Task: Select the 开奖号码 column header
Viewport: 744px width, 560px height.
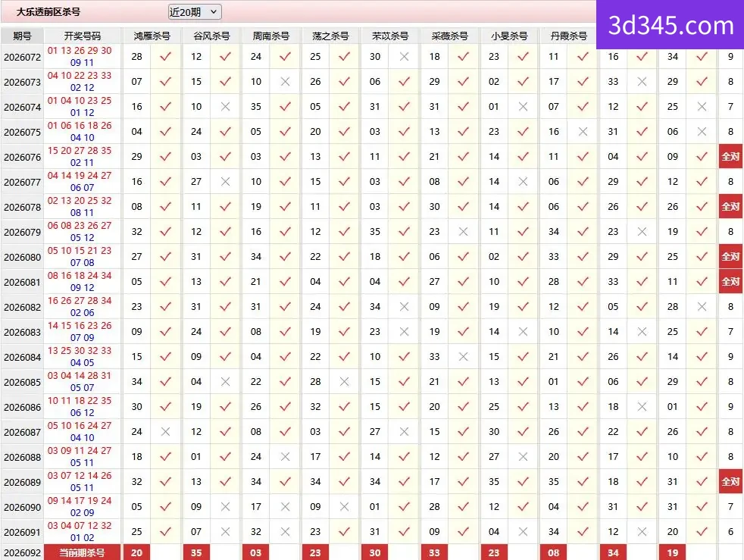Action: pyautogui.click(x=83, y=36)
